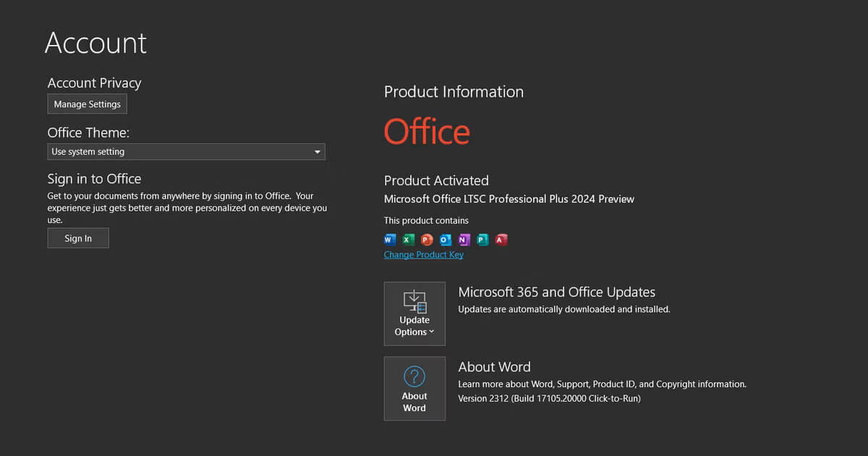The image size is (868, 456).
Task: Follow the Change Product Key link
Action: coord(424,255)
